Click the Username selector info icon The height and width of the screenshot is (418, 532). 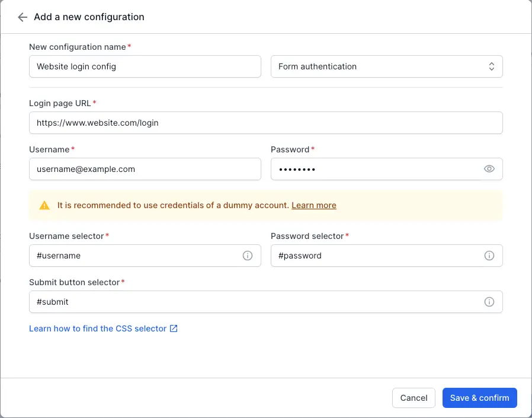tap(248, 256)
